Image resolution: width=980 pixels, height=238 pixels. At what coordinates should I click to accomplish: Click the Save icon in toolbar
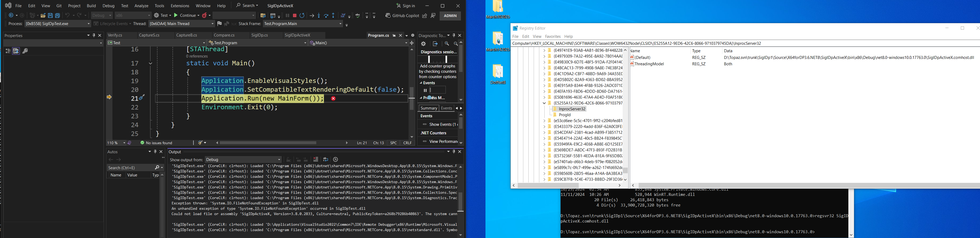50,16
